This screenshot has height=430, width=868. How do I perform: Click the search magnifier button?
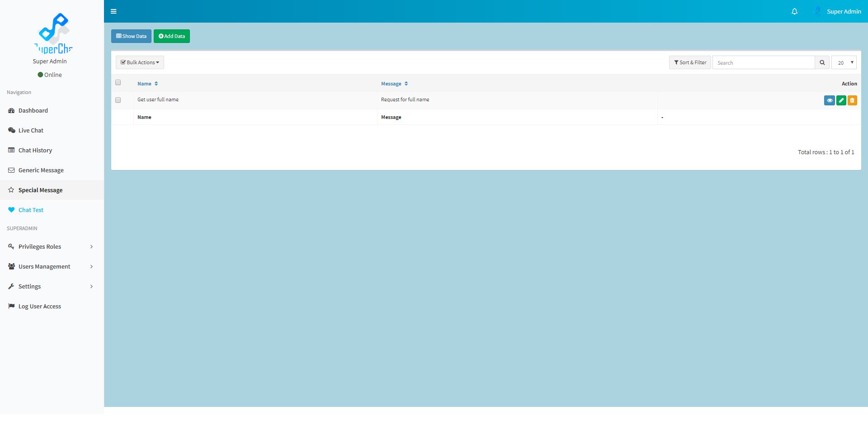(822, 62)
